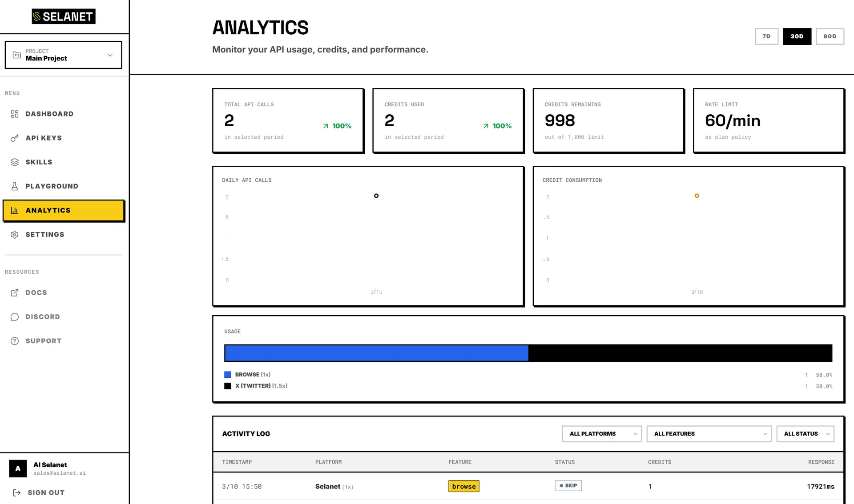Click the Discord chat bubble icon
This screenshot has height=504, width=854.
[x=15, y=317]
